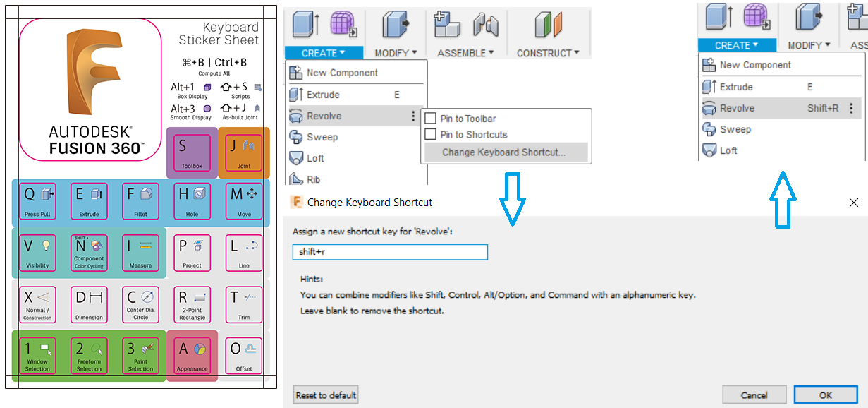Viewport: 868px width, 408px height.
Task: Click the Measure I key sticker
Action: (140, 253)
